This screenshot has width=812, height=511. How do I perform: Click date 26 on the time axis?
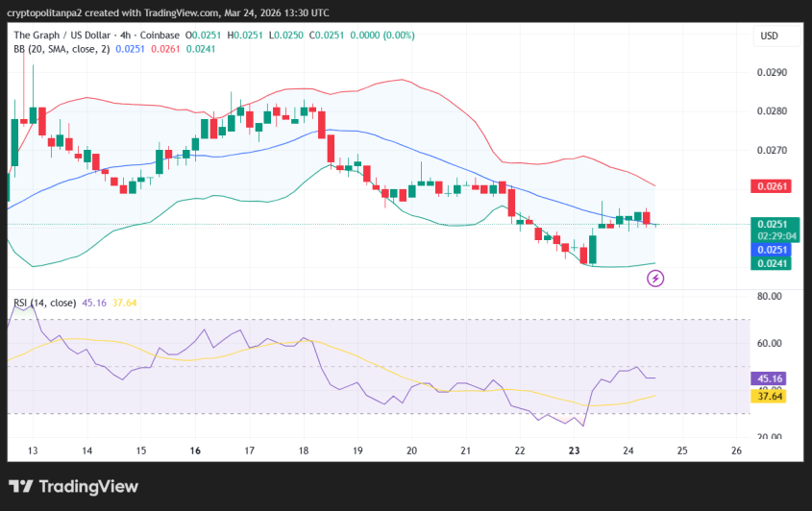[x=737, y=450]
